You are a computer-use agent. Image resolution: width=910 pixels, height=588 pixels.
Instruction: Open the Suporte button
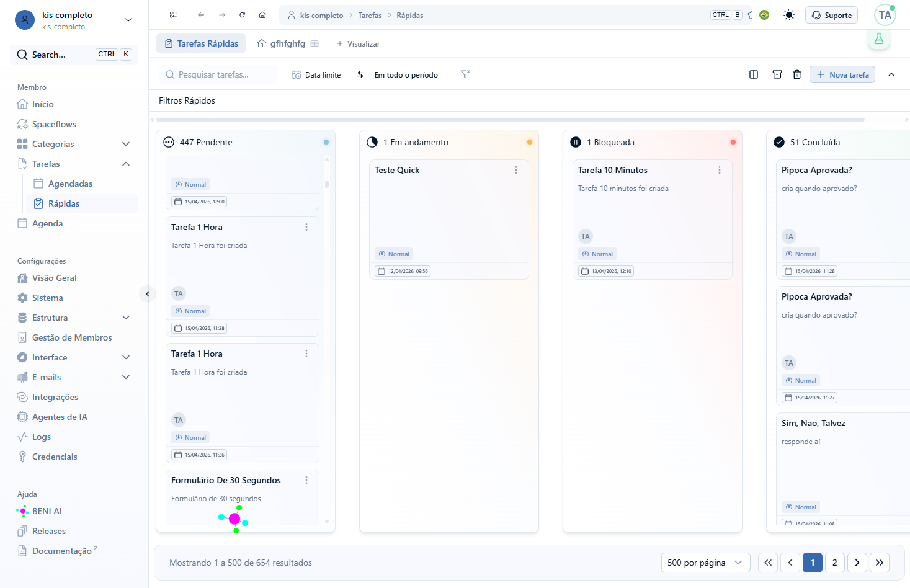[x=831, y=15]
